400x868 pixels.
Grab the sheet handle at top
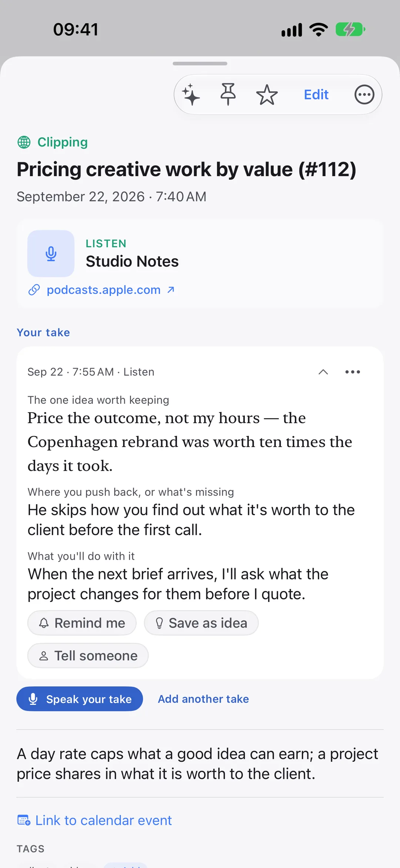tap(200, 64)
